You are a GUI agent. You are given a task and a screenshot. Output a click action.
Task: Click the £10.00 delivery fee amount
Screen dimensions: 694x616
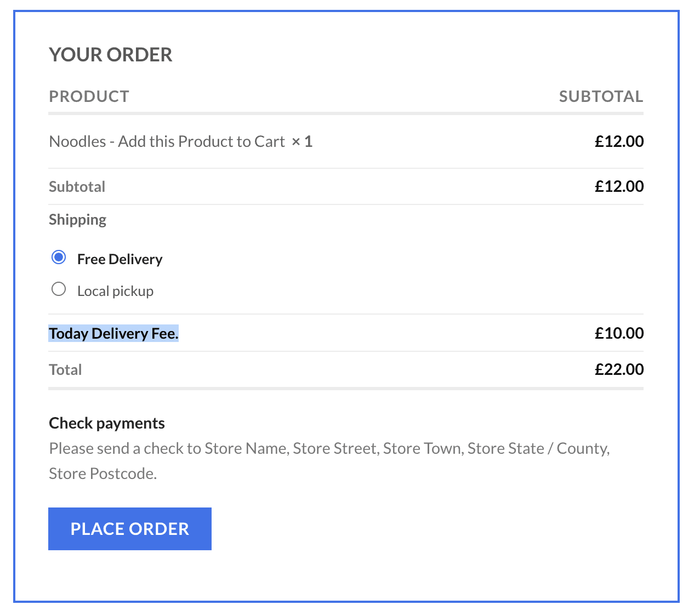(x=619, y=333)
